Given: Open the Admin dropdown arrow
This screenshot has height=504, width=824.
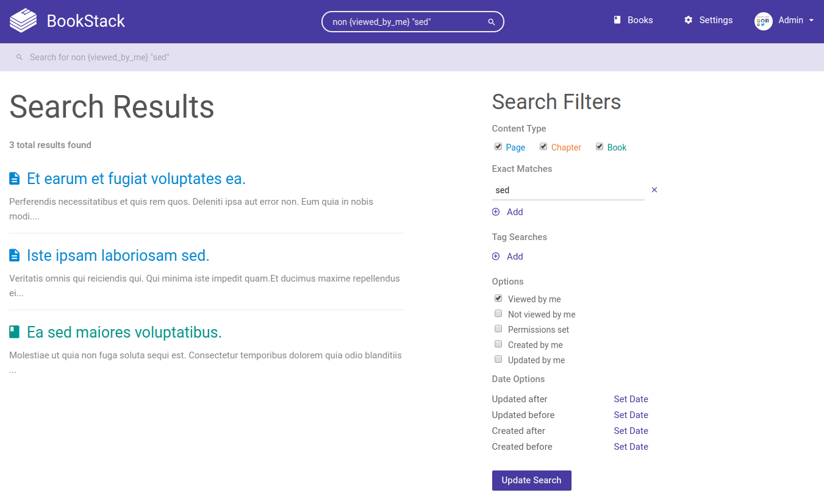Looking at the screenshot, I should point(811,21).
